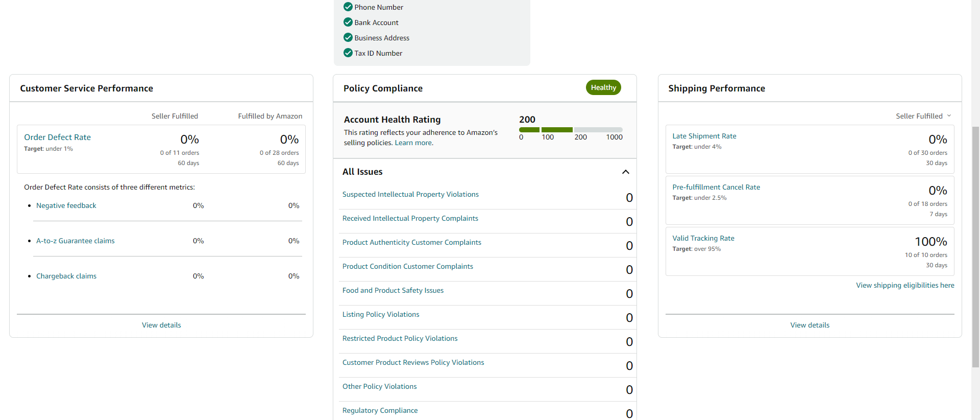Click View details in Customer Service Performance

click(x=161, y=325)
